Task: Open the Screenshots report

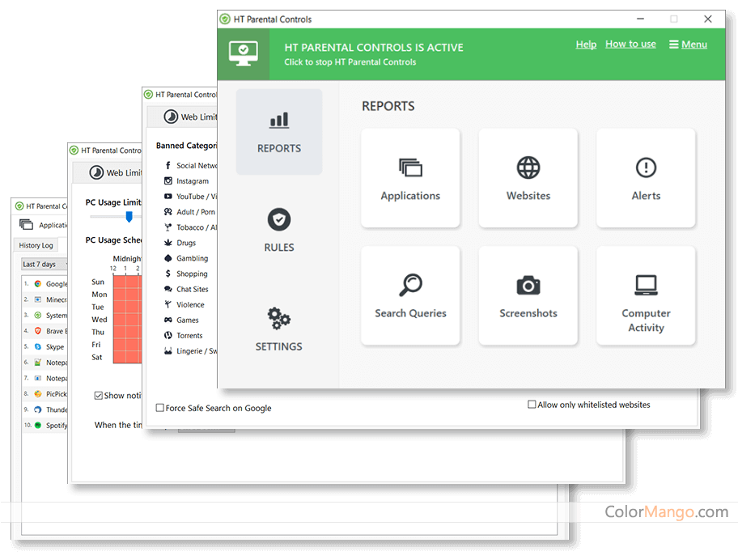Action: [x=528, y=295]
